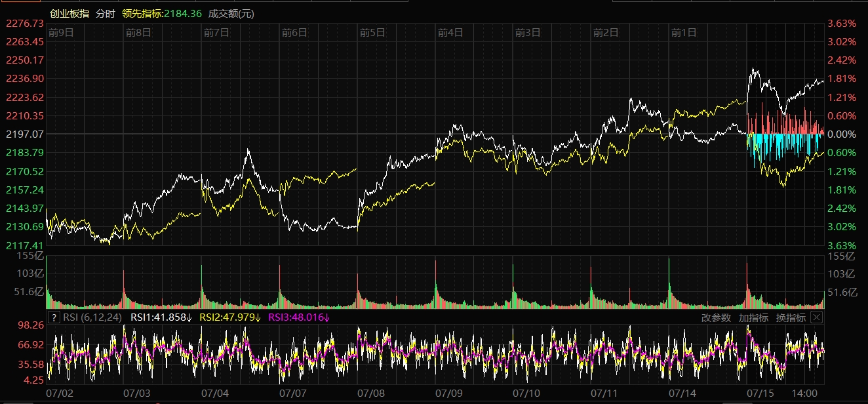Click the 2197.07 baseline price label
868x404 pixels.
[25, 134]
